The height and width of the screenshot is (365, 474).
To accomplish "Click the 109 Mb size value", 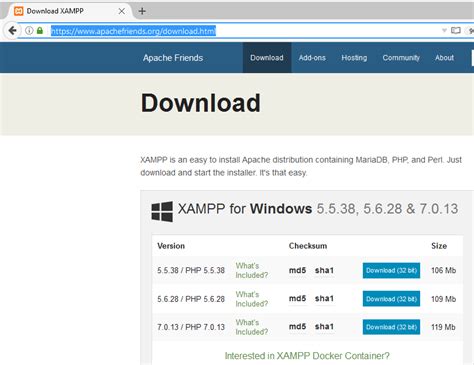I will tap(443, 299).
